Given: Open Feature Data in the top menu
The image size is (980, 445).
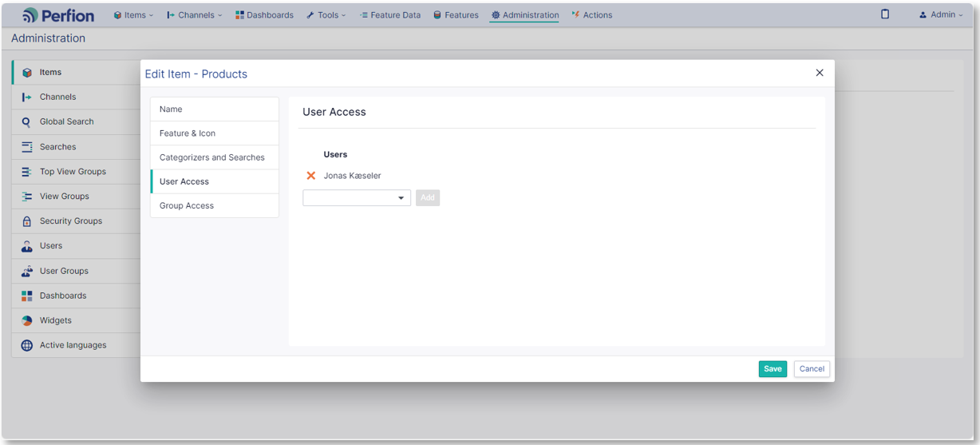Looking at the screenshot, I should 390,15.
